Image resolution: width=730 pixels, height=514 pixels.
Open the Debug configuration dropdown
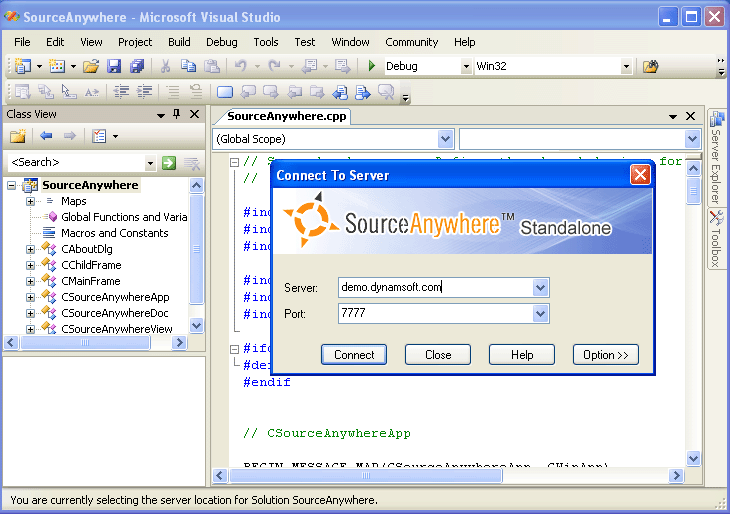tap(466, 67)
